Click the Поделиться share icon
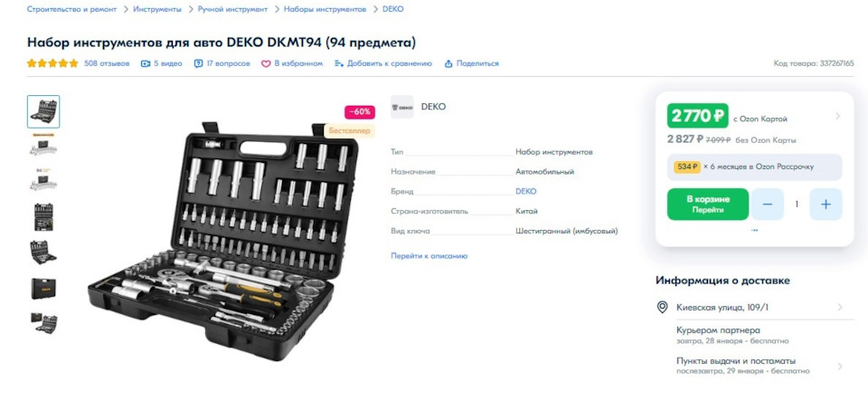This screenshot has height=410, width=868. point(449,63)
